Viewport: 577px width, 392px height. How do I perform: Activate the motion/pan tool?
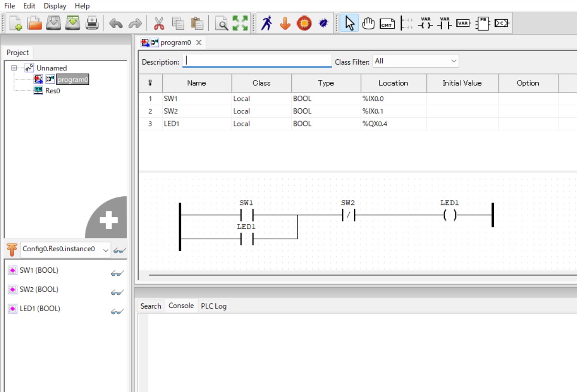pos(368,22)
